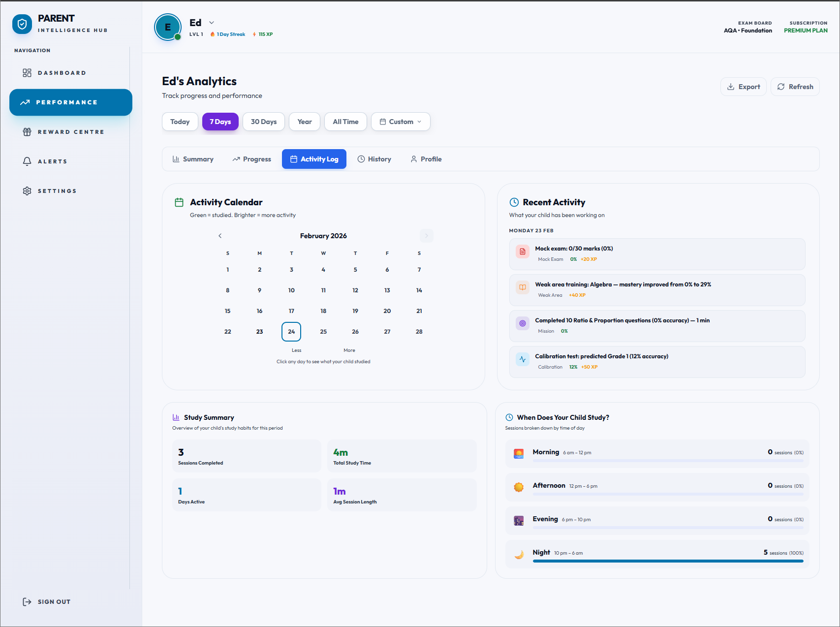The width and height of the screenshot is (840, 627).
Task: Go to previous month in Activity Calendar
Action: [x=220, y=236]
